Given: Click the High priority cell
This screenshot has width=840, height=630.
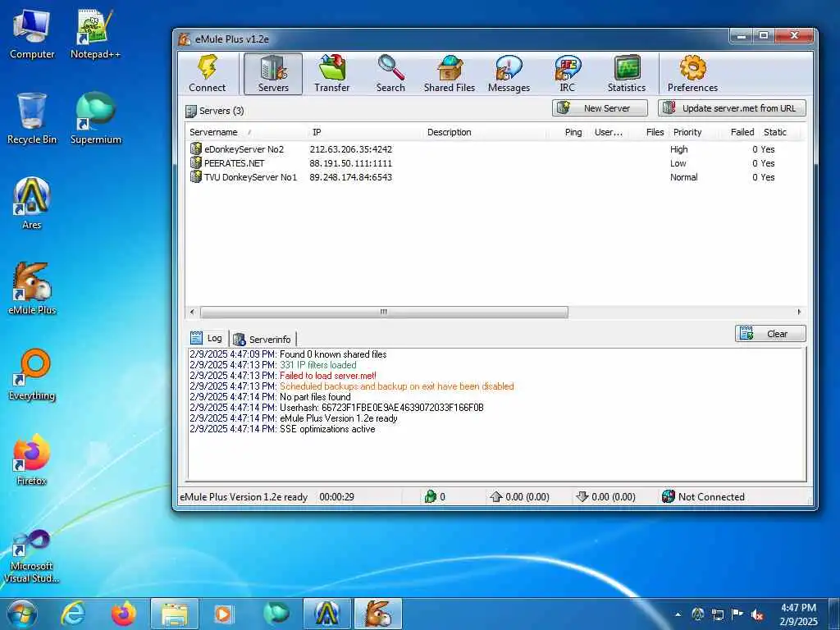Looking at the screenshot, I should coord(678,149).
